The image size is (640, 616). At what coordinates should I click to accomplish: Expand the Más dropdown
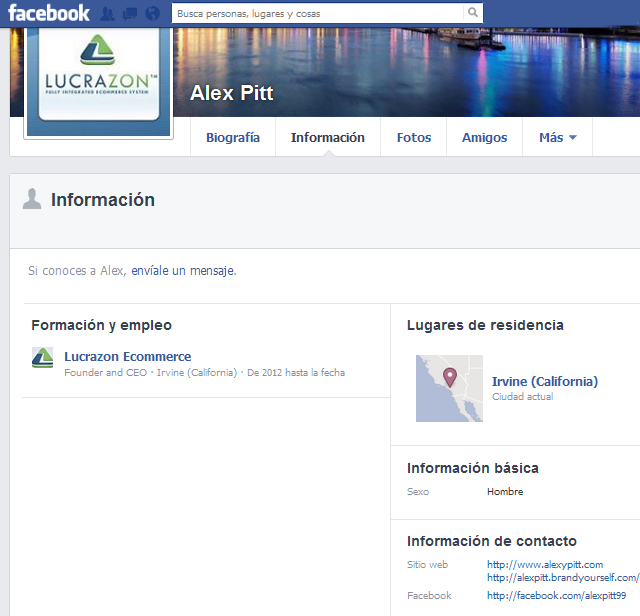558,138
